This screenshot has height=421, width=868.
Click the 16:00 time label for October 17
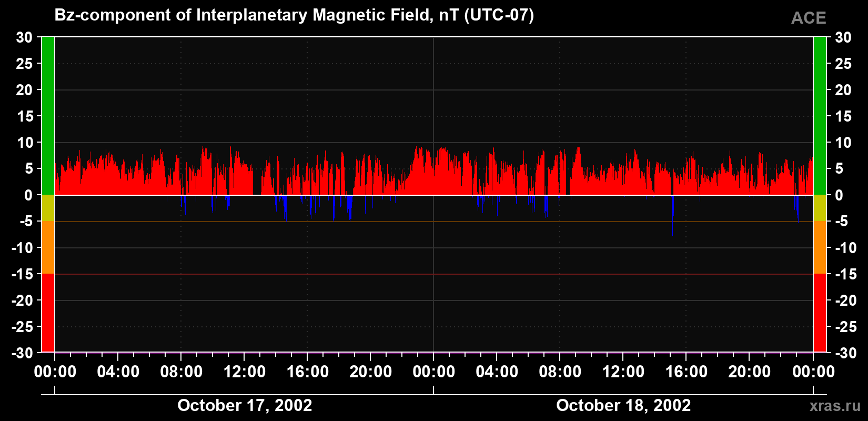(308, 372)
